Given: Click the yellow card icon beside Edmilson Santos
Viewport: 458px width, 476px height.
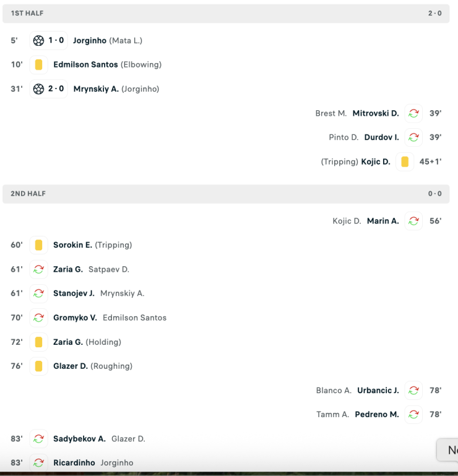Looking at the screenshot, I should tap(38, 64).
